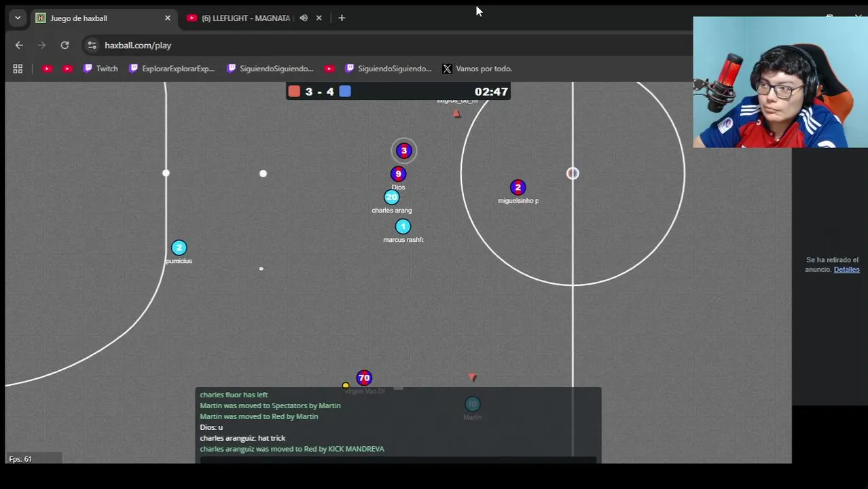The image size is (868, 489).
Task: Click the blue team color square
Action: click(x=345, y=92)
